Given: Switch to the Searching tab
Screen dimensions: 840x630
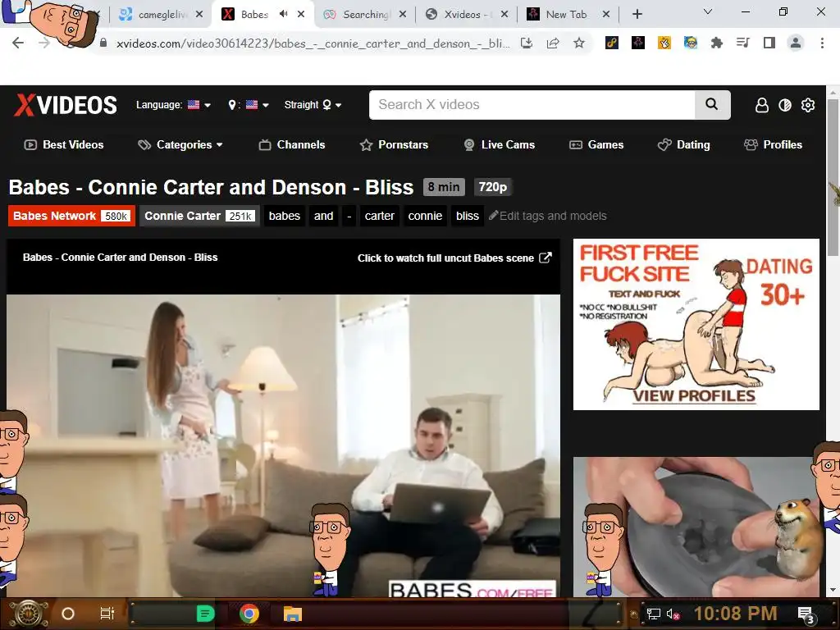Looking at the screenshot, I should pyautogui.click(x=364, y=15).
